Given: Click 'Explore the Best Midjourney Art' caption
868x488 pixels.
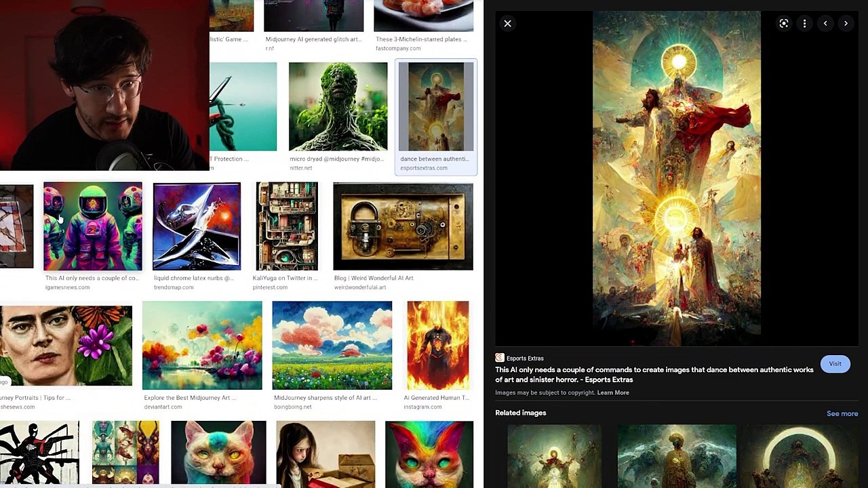Looking at the screenshot, I should (x=190, y=398).
